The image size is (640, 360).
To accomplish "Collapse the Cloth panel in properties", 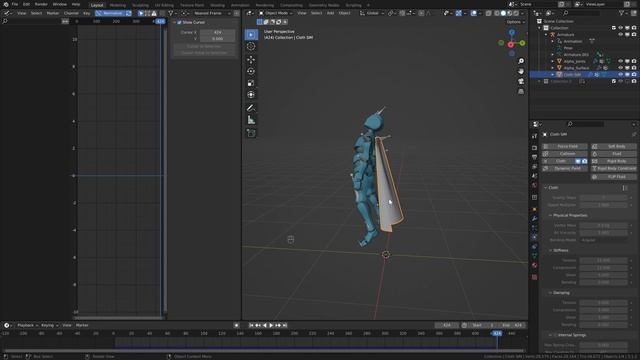I will click(546, 188).
